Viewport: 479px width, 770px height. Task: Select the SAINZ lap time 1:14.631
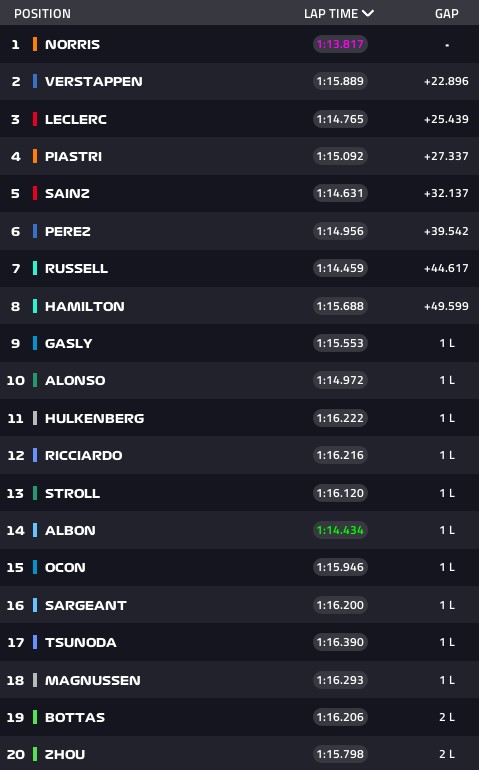tap(340, 193)
